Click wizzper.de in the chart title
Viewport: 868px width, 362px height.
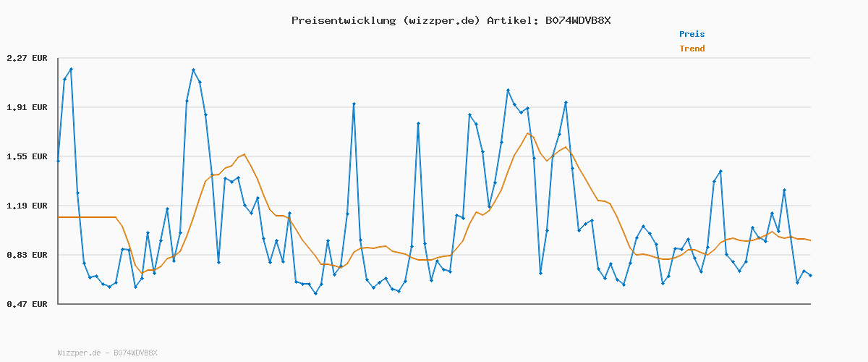click(441, 20)
